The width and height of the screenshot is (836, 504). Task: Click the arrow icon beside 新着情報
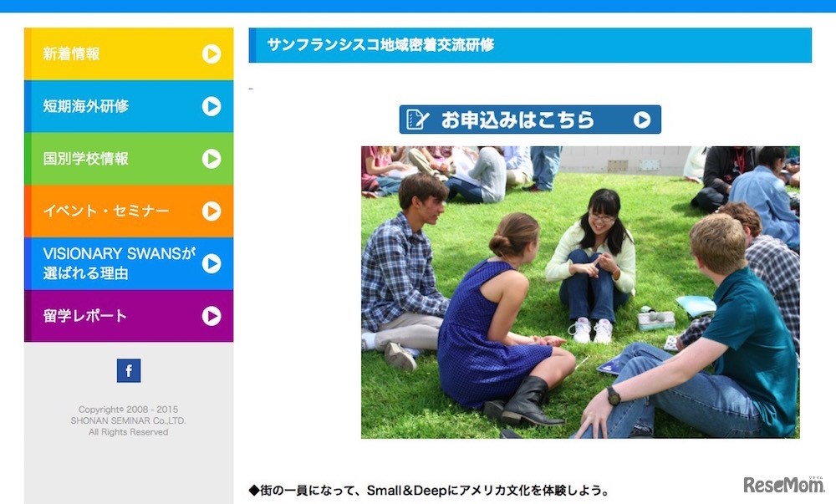[212, 53]
